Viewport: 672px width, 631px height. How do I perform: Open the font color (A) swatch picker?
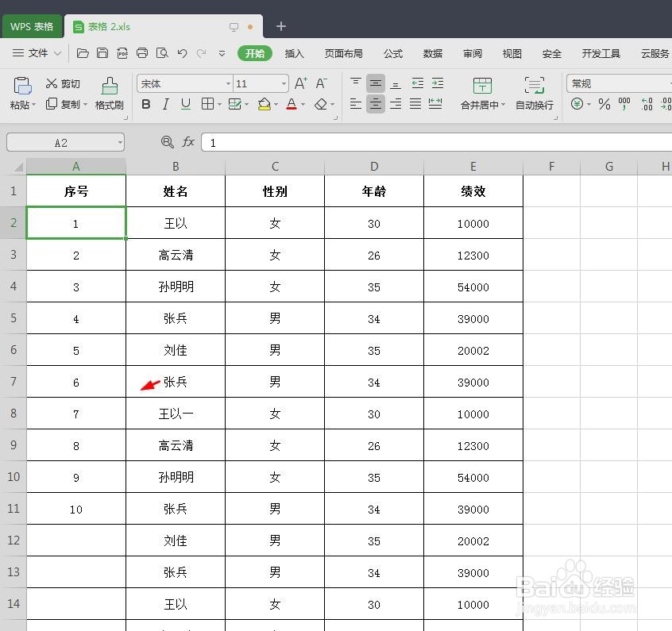pyautogui.click(x=292, y=104)
